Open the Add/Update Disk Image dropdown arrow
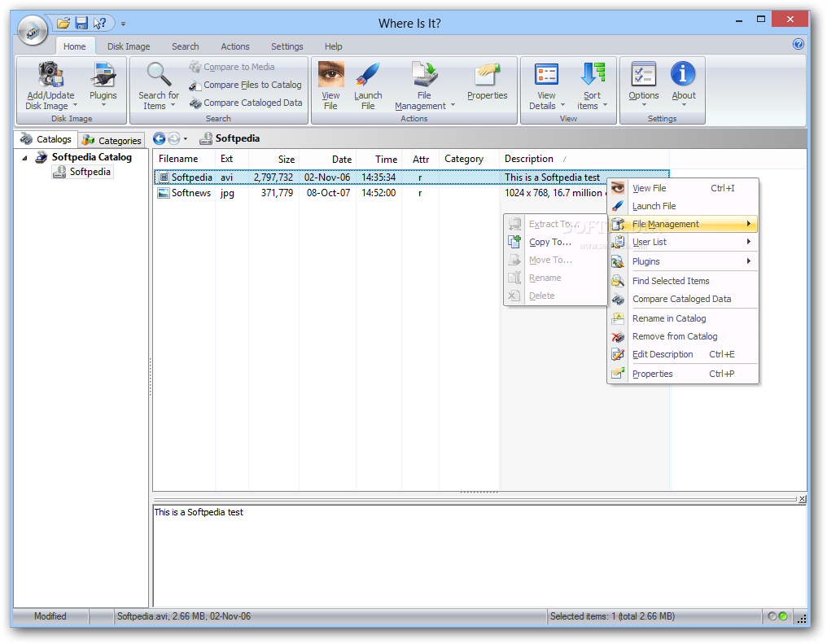 (75, 106)
